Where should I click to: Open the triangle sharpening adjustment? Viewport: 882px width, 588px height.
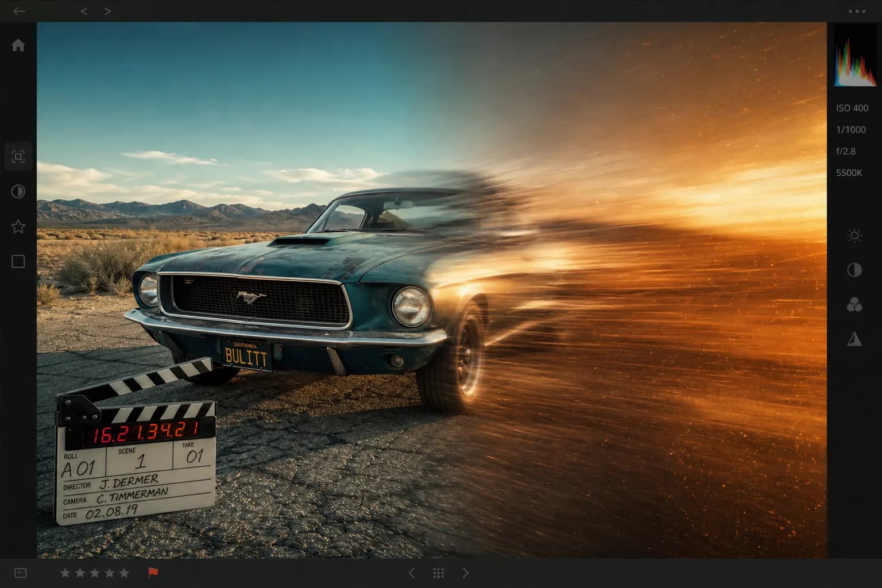tap(854, 339)
